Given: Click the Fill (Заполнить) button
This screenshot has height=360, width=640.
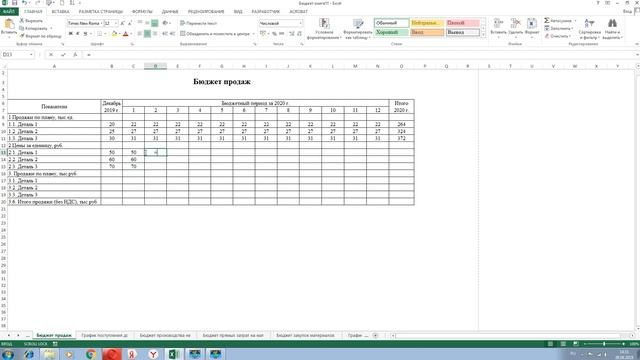Looking at the screenshot, I should point(558,28).
